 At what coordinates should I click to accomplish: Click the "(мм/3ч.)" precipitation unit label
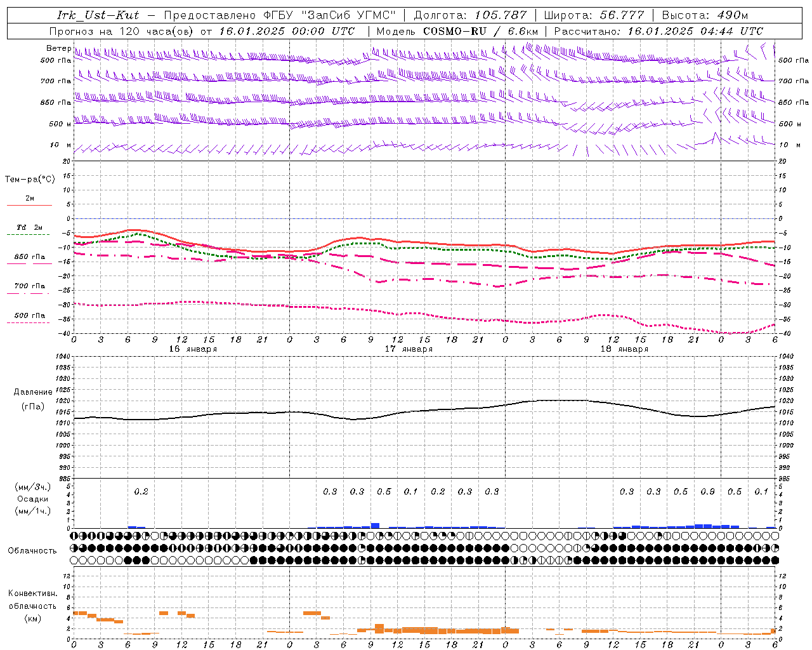point(32,487)
